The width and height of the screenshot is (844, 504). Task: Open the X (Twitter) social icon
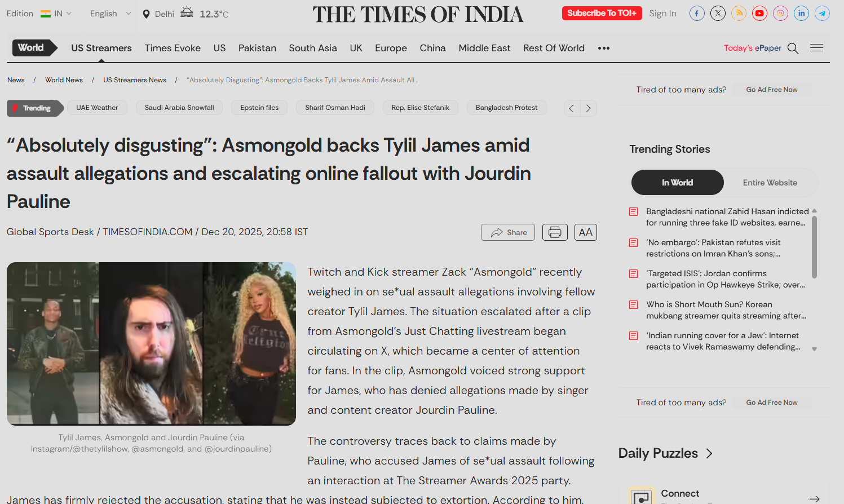pos(718,14)
